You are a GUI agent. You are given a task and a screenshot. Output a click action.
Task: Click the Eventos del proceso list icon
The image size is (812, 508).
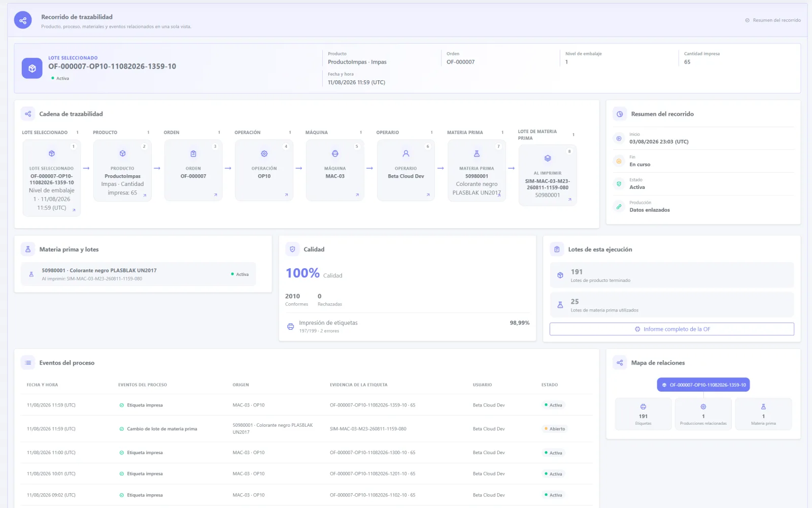tap(28, 363)
